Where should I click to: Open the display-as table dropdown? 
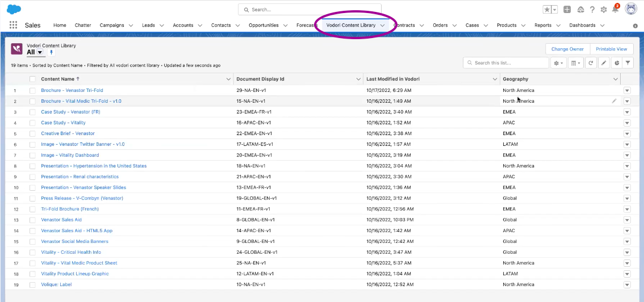coord(576,63)
